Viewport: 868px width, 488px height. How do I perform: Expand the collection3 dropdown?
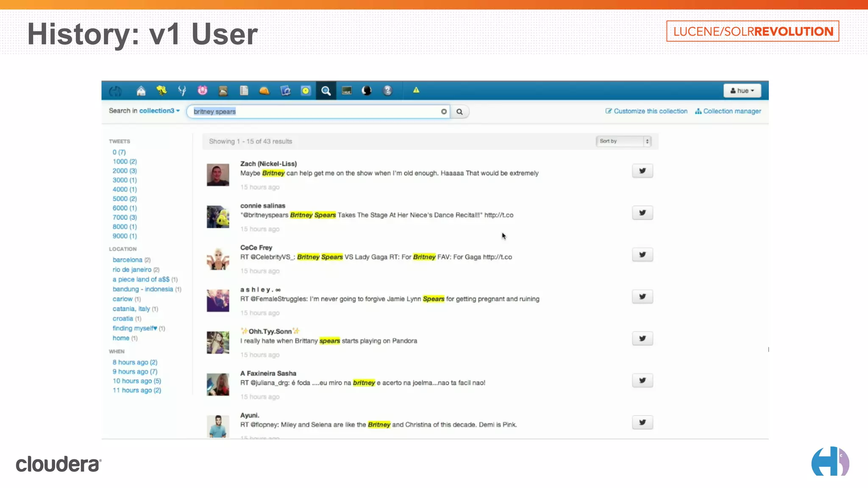coord(159,111)
